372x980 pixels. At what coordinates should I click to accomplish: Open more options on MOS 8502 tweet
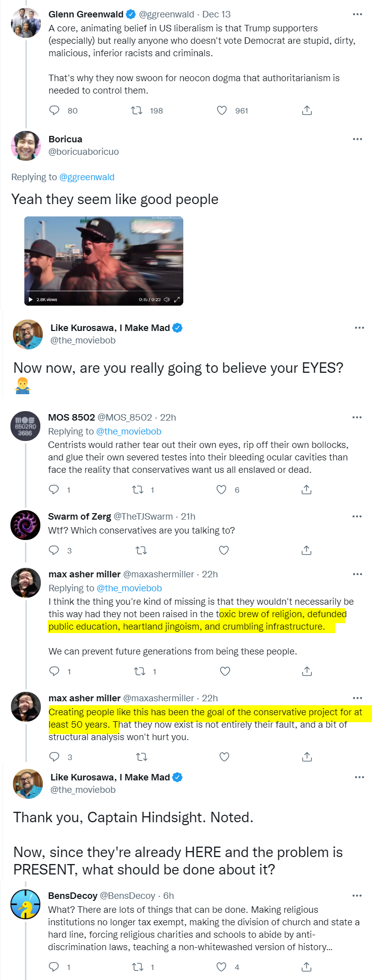[357, 417]
